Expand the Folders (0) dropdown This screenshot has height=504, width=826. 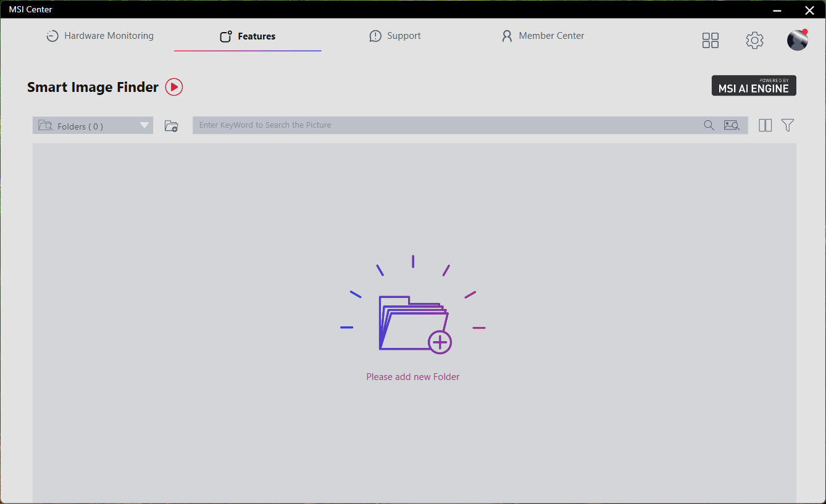[93, 125]
